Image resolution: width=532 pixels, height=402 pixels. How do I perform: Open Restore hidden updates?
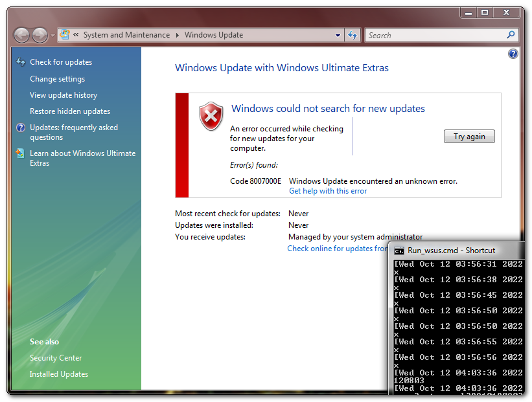click(x=70, y=111)
